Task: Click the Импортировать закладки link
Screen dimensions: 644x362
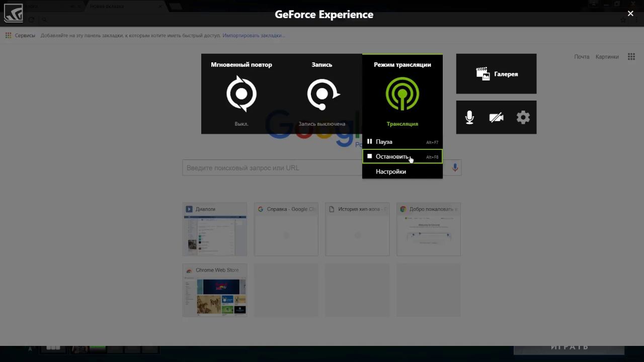Action: point(254,36)
